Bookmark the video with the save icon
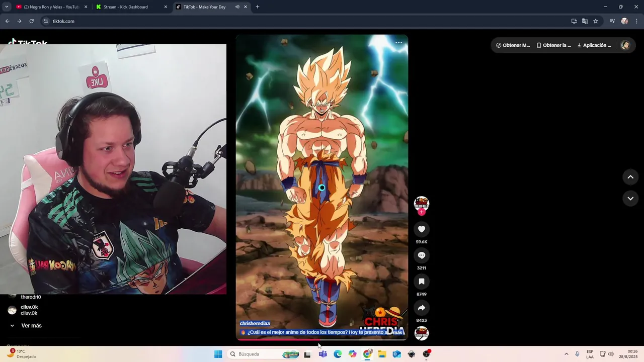The width and height of the screenshot is (644, 362). [x=422, y=282]
